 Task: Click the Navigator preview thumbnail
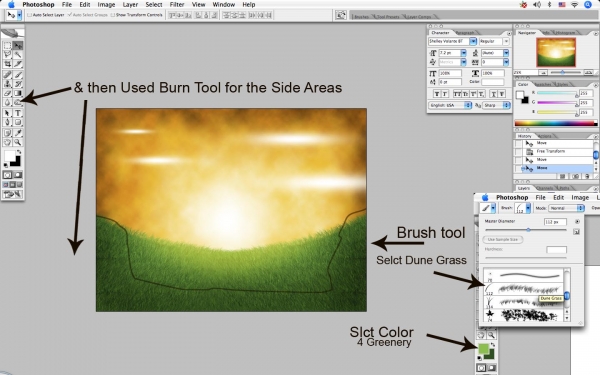coord(556,52)
